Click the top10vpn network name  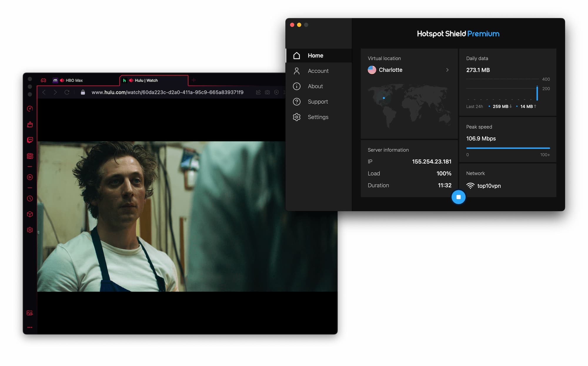click(490, 186)
